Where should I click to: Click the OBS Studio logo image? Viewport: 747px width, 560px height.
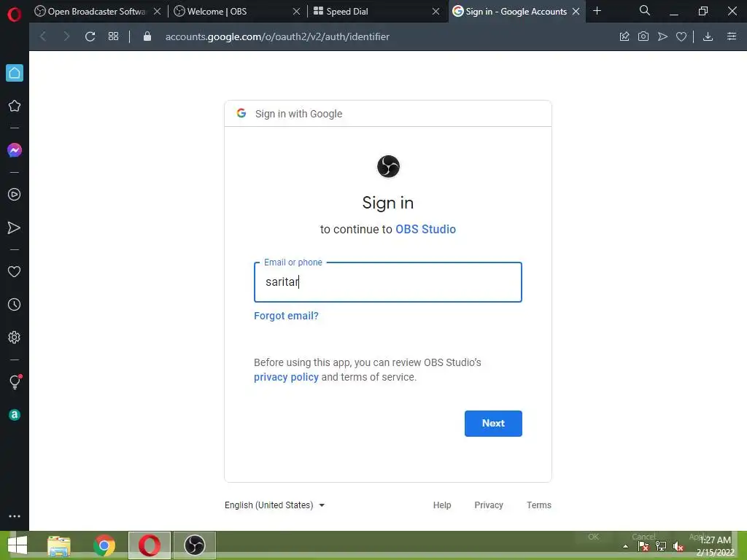(x=388, y=166)
